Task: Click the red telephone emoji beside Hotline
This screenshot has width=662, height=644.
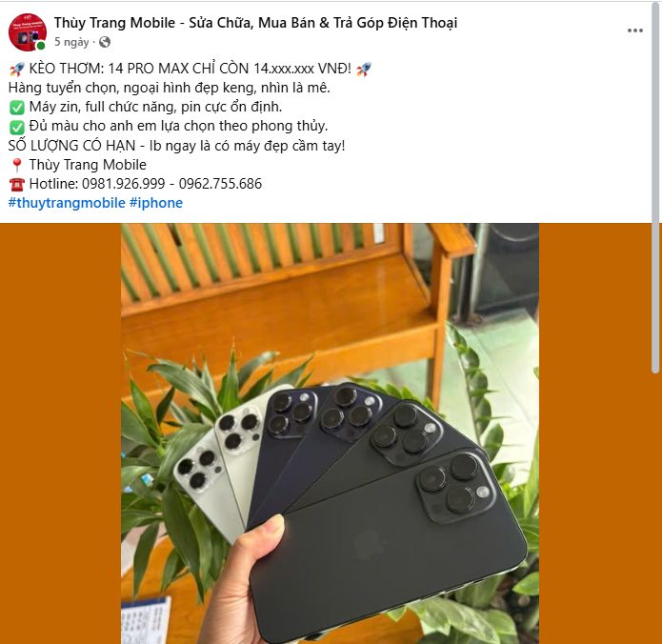Action: coord(17,185)
